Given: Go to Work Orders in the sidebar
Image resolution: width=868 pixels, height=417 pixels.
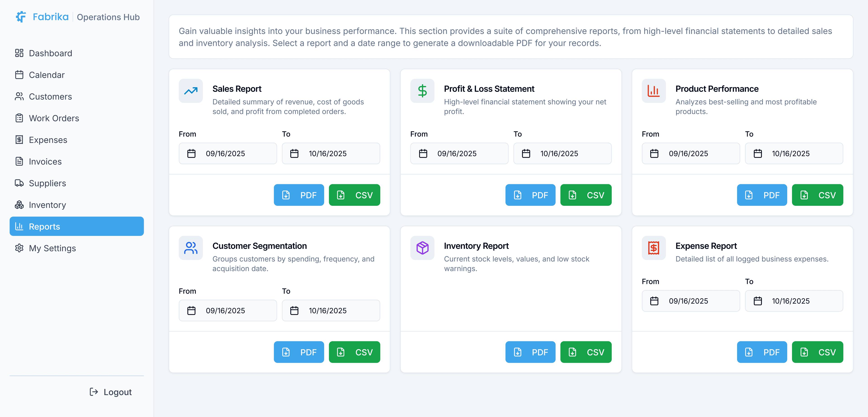Looking at the screenshot, I should [54, 118].
